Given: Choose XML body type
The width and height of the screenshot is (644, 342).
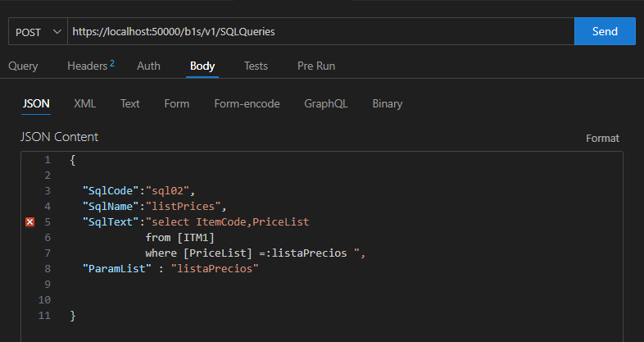Looking at the screenshot, I should (84, 103).
